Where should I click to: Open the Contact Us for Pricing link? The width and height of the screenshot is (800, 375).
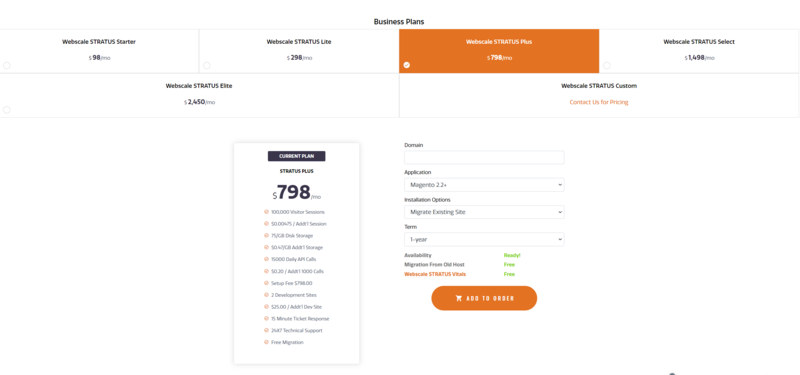(x=599, y=102)
